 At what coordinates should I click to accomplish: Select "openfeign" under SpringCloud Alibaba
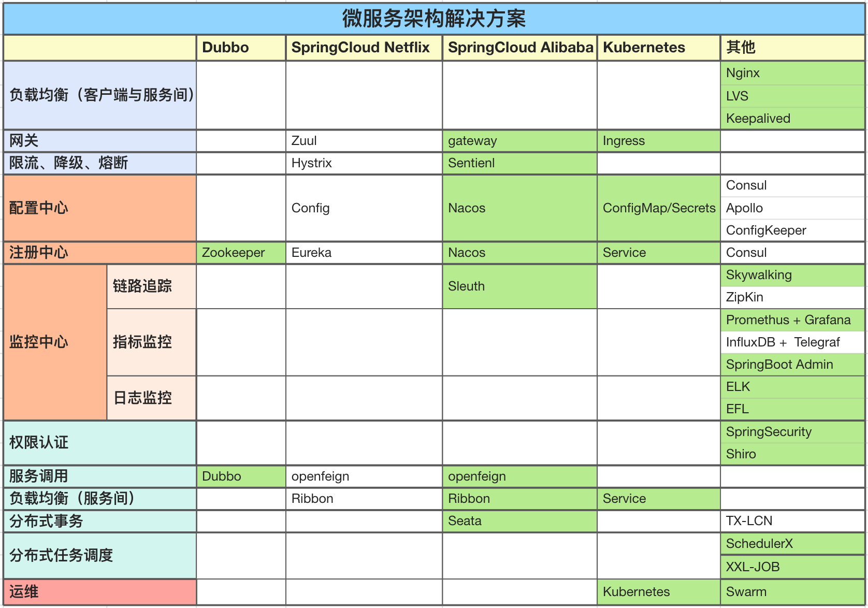[x=520, y=476]
